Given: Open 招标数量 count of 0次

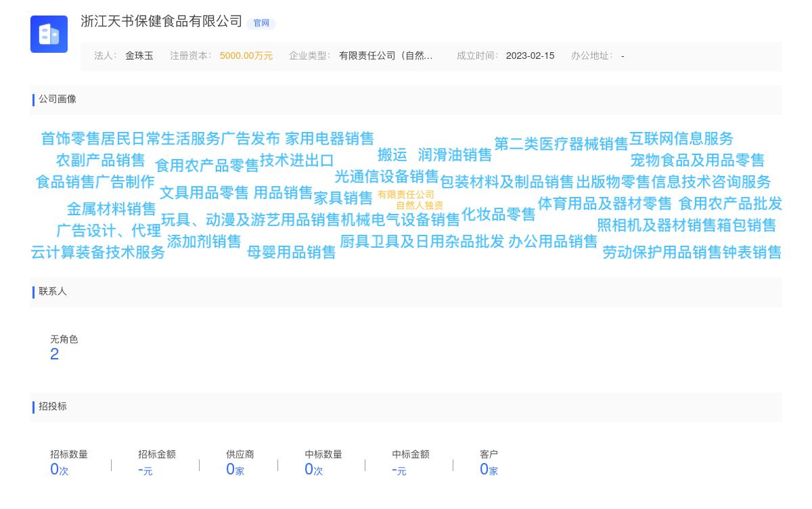Looking at the screenshot, I should pos(60,469).
